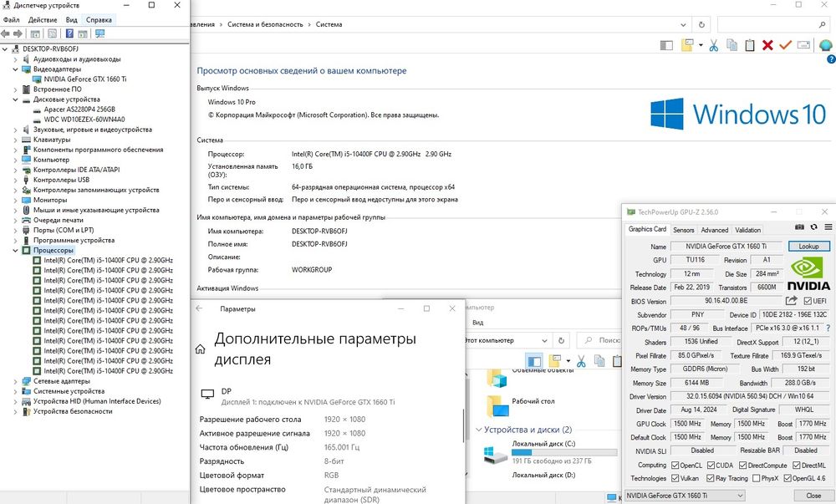Click GPU-Z refresh icon
Viewport: 836px width, 504px height.
click(x=813, y=227)
